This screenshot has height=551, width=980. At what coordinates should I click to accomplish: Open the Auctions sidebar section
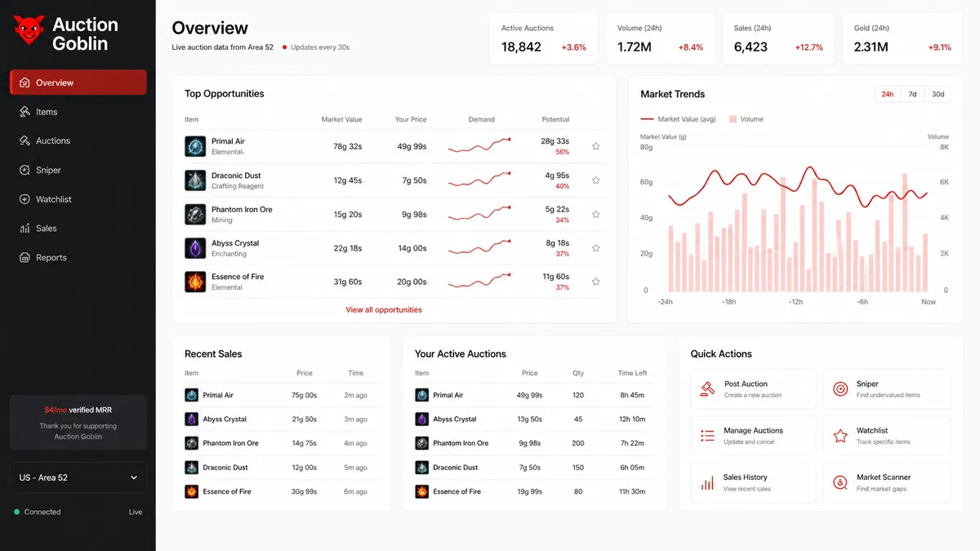click(78, 140)
